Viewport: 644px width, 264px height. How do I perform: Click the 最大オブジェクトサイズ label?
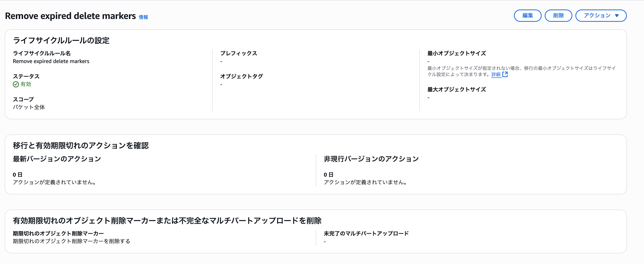[457, 89]
